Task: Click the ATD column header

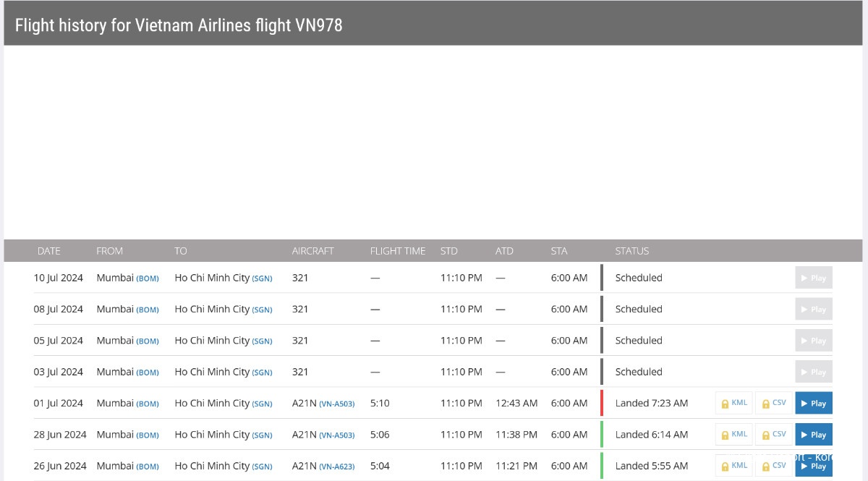Action: [505, 251]
